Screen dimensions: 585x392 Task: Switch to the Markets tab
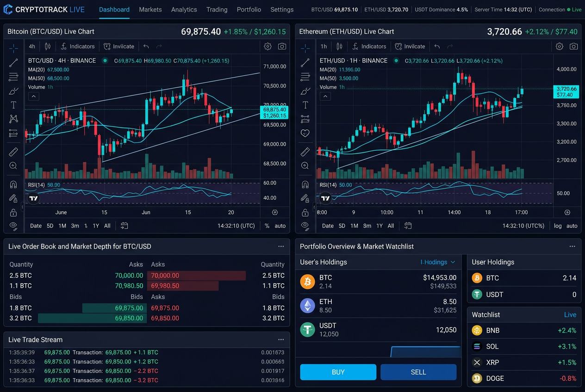coord(150,9)
